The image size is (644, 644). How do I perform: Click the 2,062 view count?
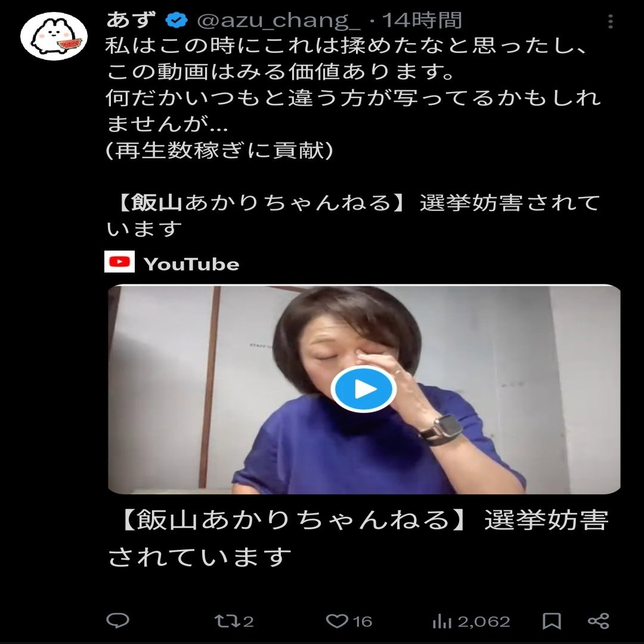click(x=484, y=622)
